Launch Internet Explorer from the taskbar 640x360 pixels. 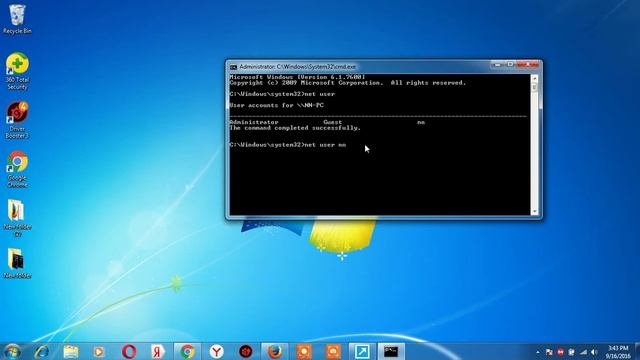tap(42, 351)
